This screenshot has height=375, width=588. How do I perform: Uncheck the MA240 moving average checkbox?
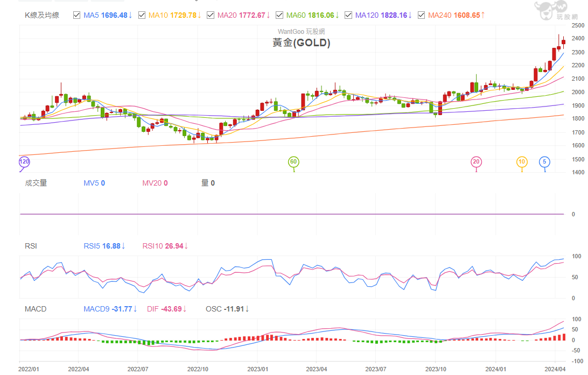[x=421, y=16]
